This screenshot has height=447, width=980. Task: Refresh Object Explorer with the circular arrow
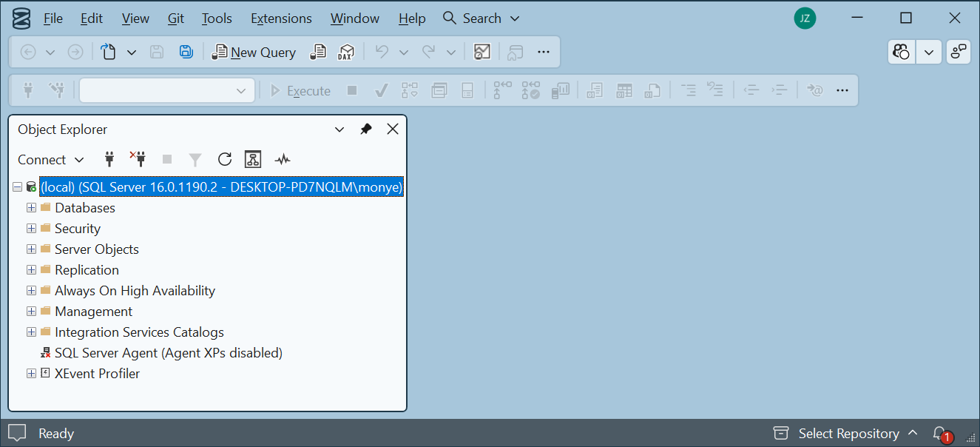tap(225, 159)
